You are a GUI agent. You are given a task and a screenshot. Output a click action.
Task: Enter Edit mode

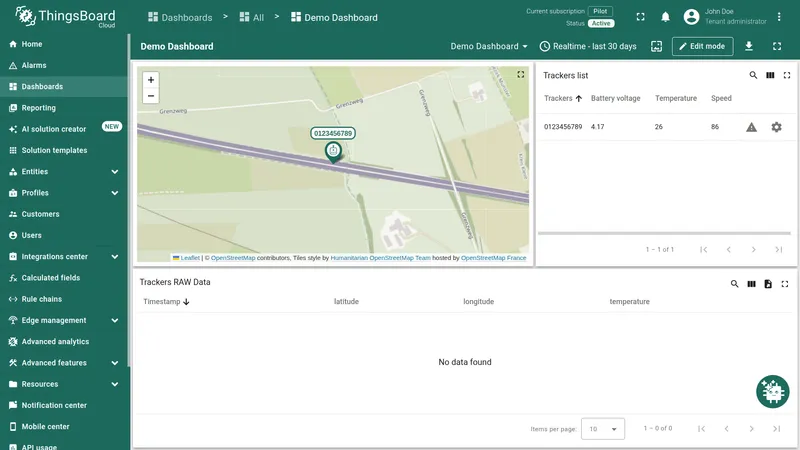[x=703, y=46]
